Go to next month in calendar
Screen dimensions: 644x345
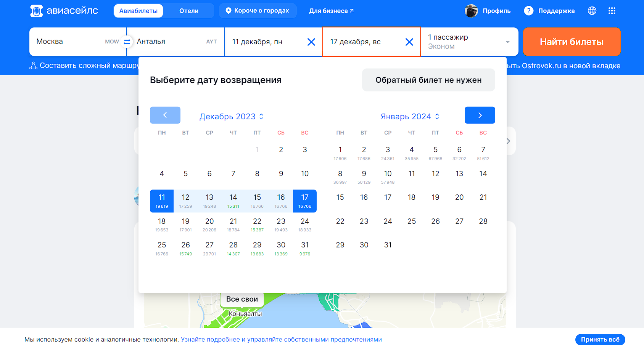click(480, 115)
